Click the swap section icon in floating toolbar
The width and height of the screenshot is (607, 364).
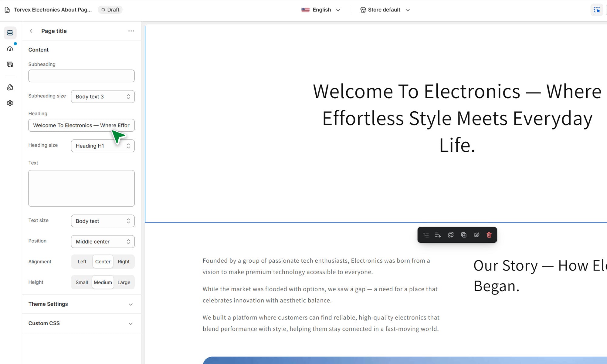(x=451, y=235)
